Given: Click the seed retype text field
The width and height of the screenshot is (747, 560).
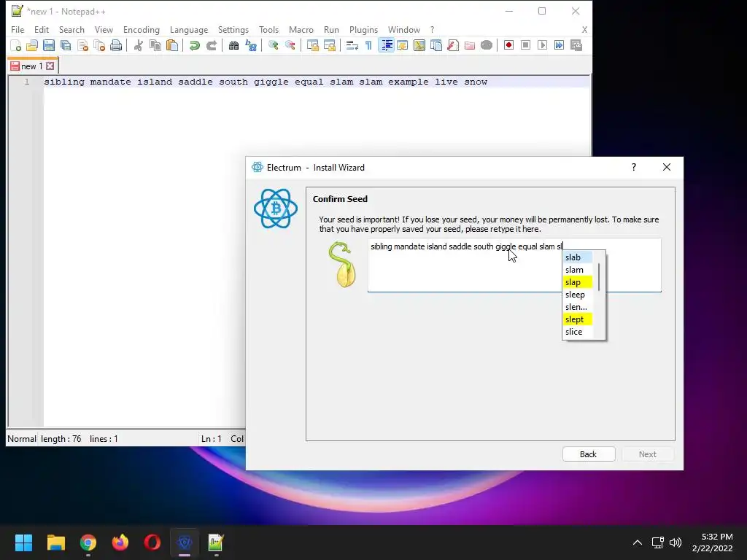Looking at the screenshot, I should 514,265.
